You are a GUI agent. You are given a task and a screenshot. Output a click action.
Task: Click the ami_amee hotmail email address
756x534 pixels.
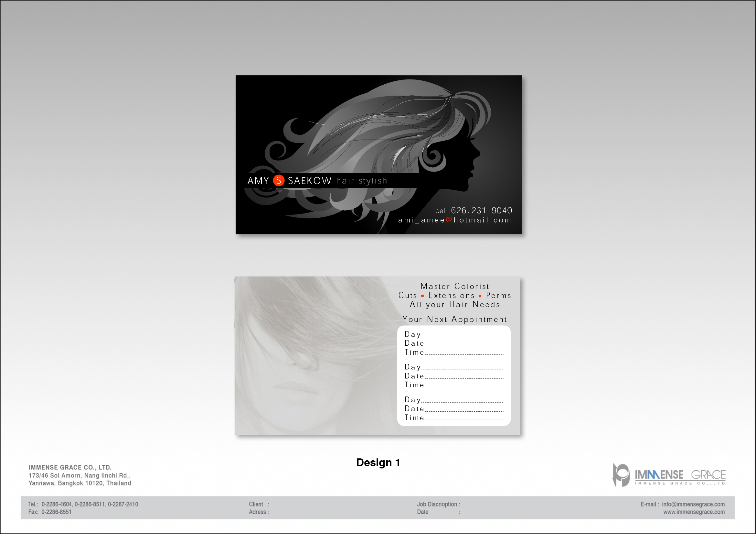tap(454, 220)
